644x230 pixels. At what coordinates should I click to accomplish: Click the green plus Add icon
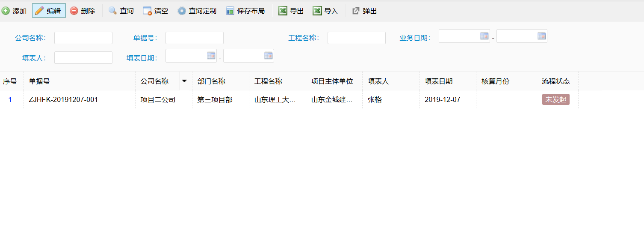coord(6,11)
